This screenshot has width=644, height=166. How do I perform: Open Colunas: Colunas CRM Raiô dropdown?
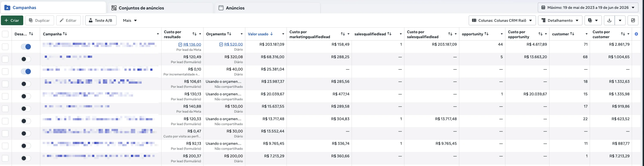[x=502, y=20]
